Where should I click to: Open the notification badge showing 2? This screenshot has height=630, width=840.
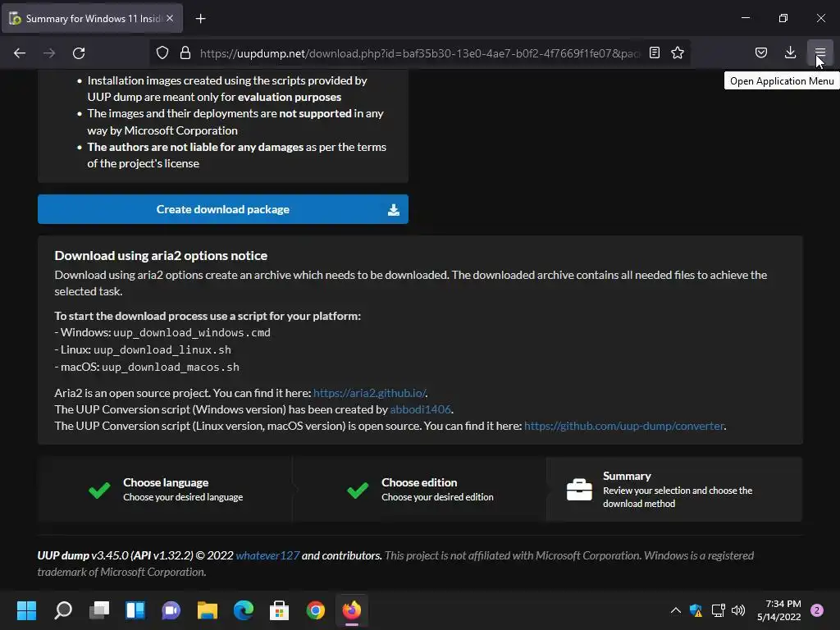pyautogui.click(x=817, y=610)
